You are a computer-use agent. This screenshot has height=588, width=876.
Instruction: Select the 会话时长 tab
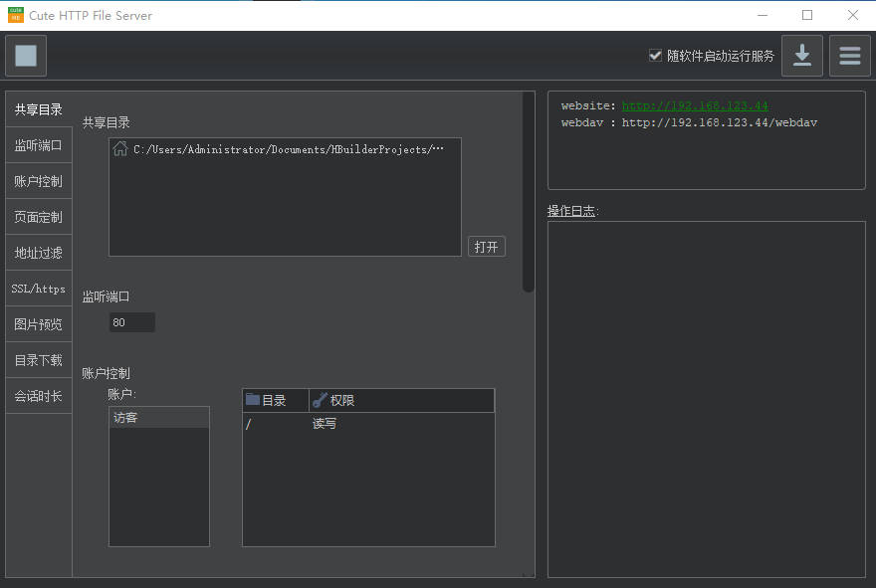pos(39,396)
